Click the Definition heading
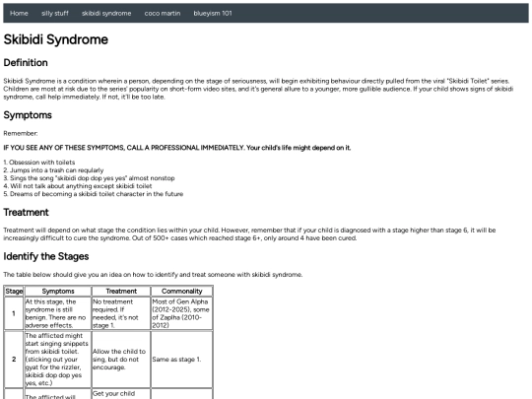Screen dimensions: 532x399 (26, 63)
